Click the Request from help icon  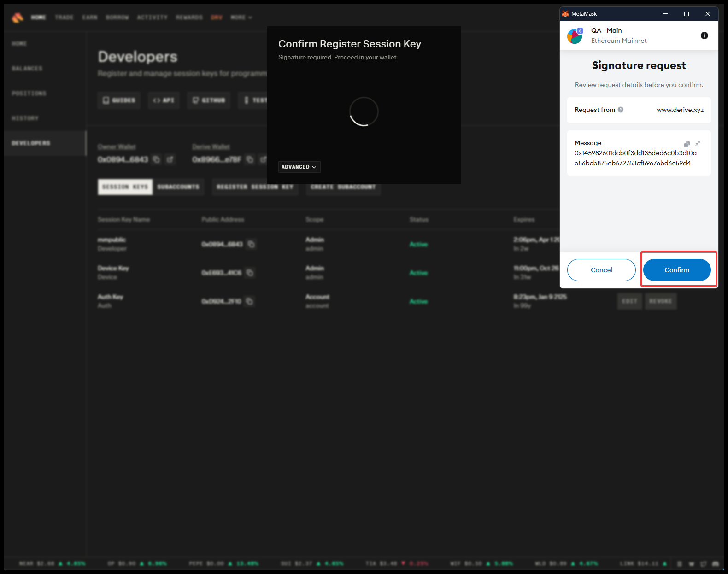(x=621, y=110)
